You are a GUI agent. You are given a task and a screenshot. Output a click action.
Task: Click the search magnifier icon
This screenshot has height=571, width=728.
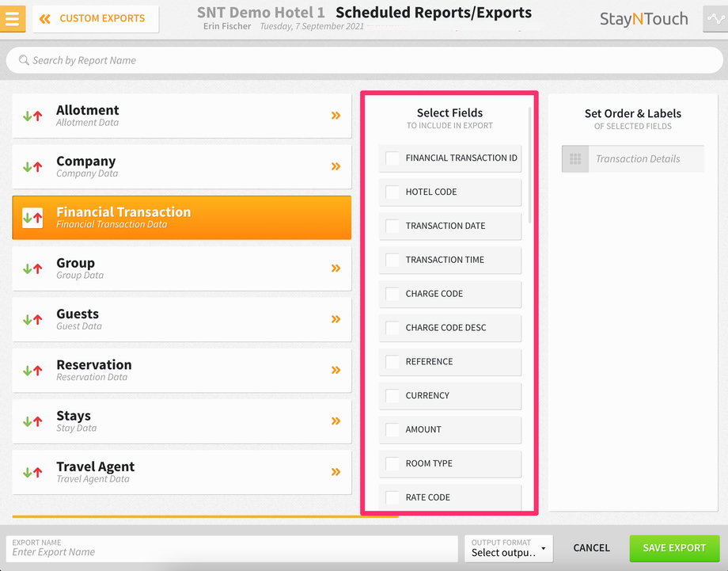[24, 60]
